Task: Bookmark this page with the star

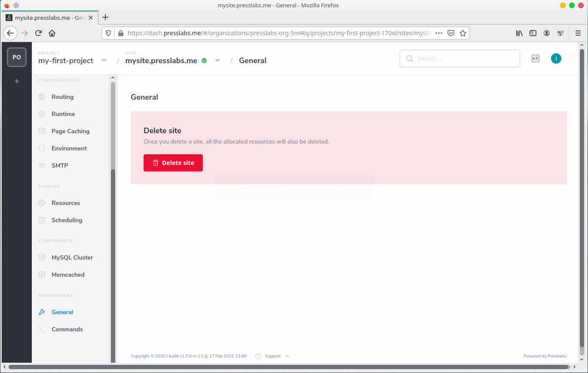Action: click(x=463, y=33)
